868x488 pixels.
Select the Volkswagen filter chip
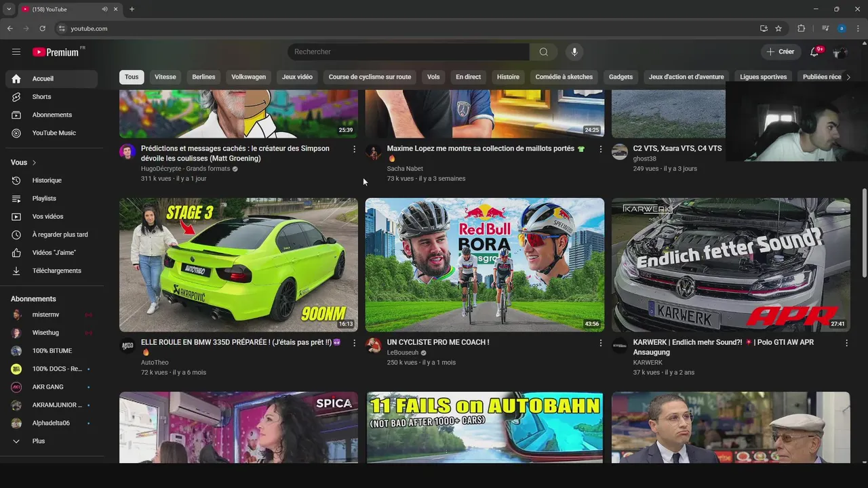click(x=249, y=77)
